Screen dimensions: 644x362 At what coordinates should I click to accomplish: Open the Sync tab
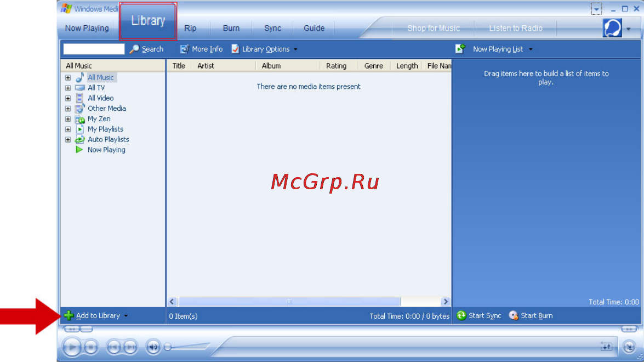pos(273,28)
